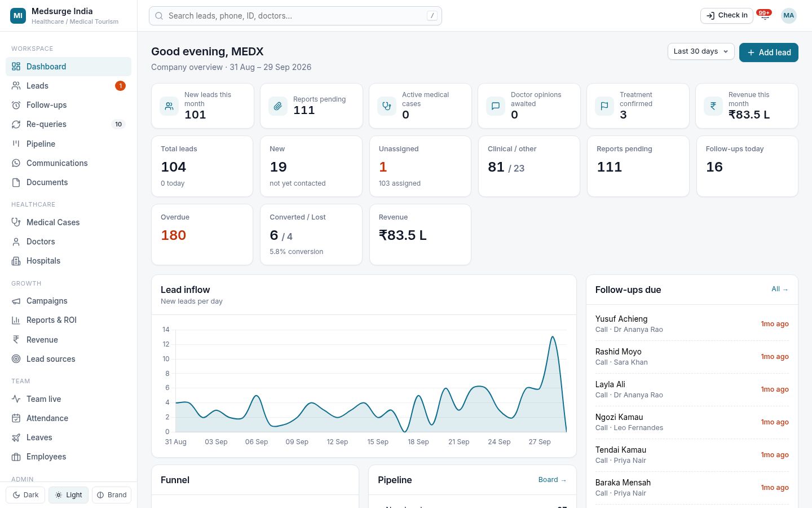This screenshot has width=812, height=508.
Task: Click the Add lead button
Action: tap(769, 52)
